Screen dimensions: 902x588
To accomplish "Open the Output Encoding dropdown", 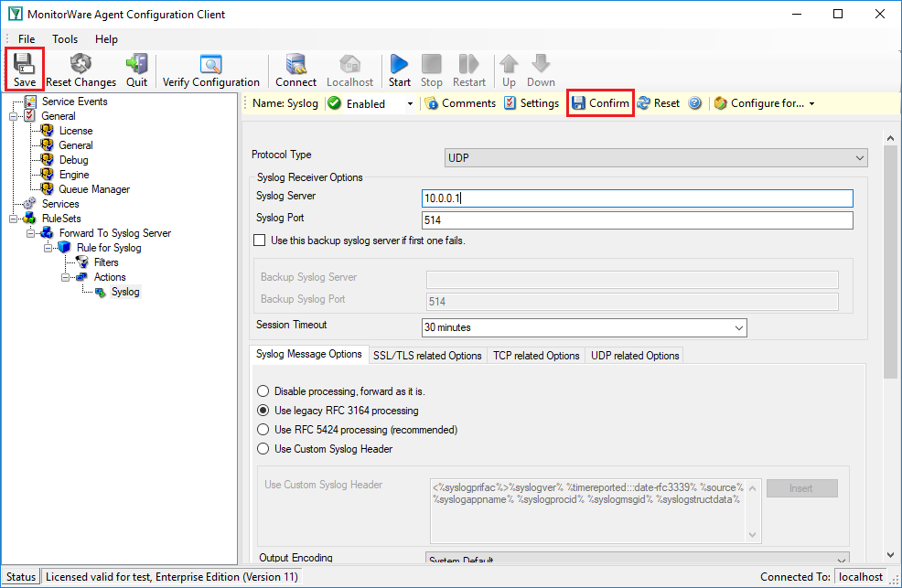I will (x=638, y=558).
